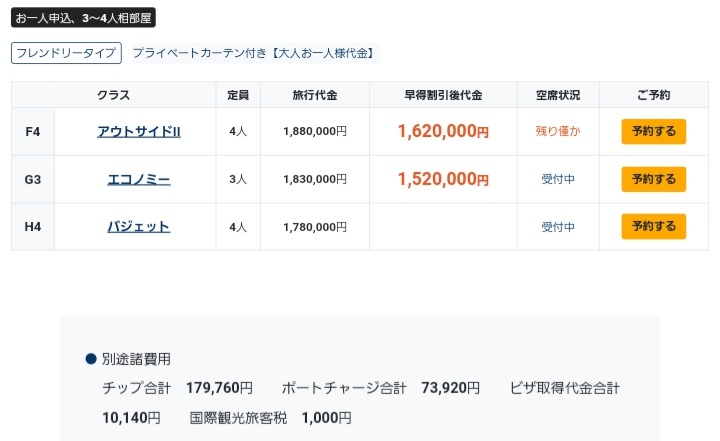Click the 定員 column header
The image size is (720, 441).
(x=238, y=95)
